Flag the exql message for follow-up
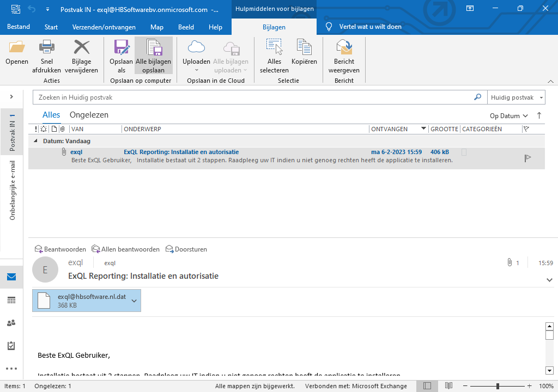Image resolution: width=558 pixels, height=392 pixels. tap(527, 158)
